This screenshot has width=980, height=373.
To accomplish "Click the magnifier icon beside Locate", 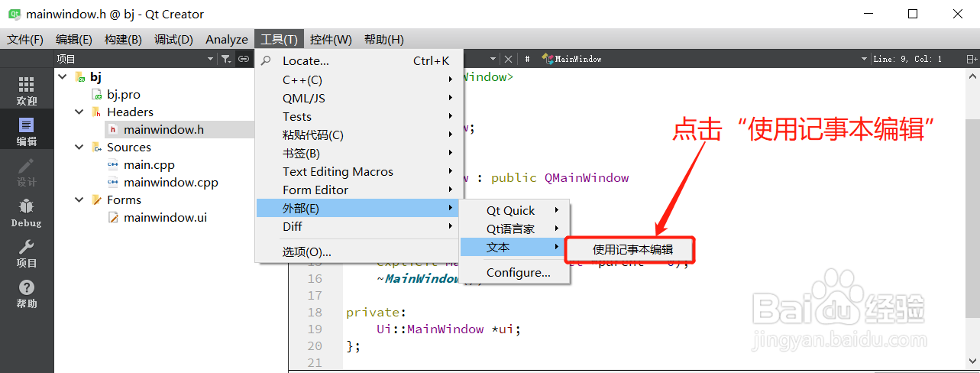I will (x=267, y=61).
